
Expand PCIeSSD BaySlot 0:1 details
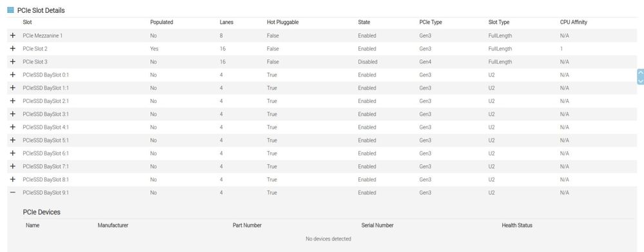[x=13, y=75]
